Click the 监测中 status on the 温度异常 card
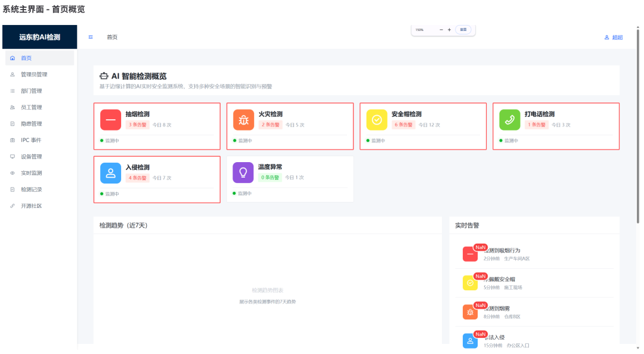The height and width of the screenshot is (354, 644). coord(242,194)
